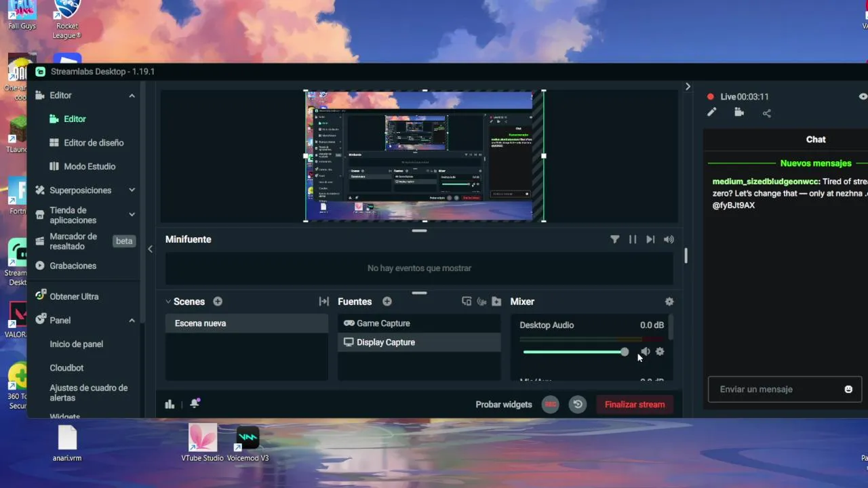Select the Escena nueva scene
This screenshot has width=868, height=488.
247,323
